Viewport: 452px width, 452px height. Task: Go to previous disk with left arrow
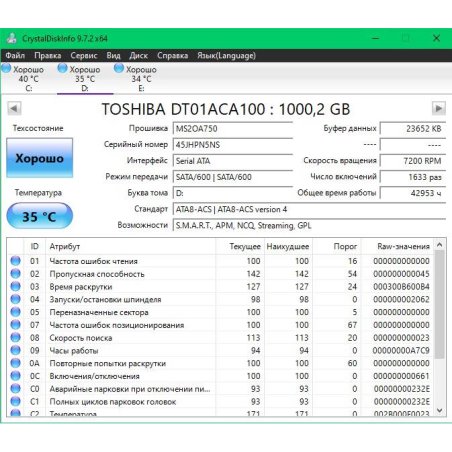pyautogui.click(x=14, y=108)
